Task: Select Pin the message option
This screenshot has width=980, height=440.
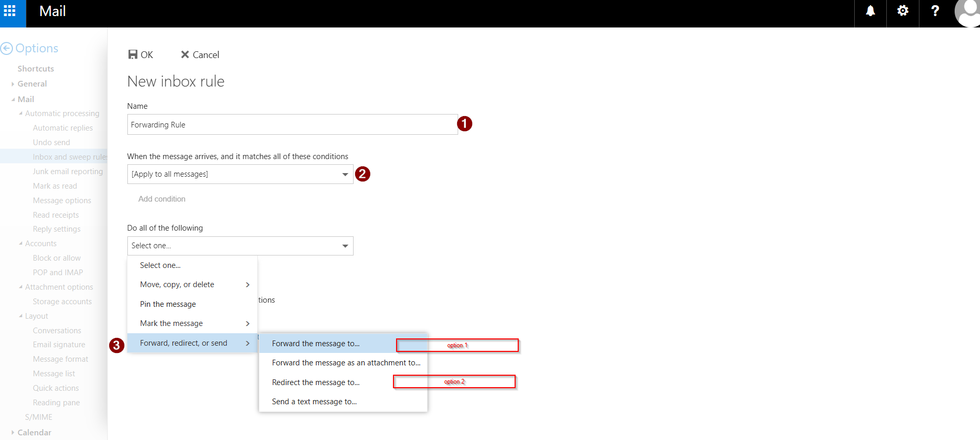Action: point(168,304)
